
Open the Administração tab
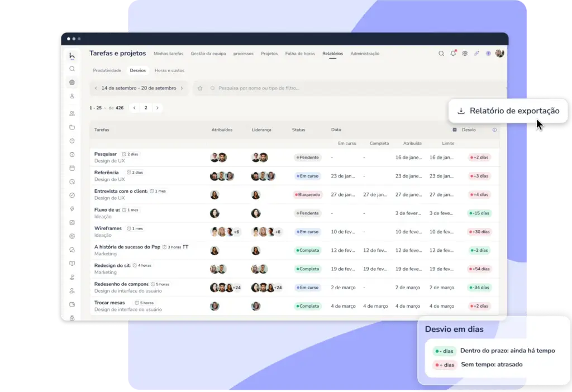coord(365,54)
